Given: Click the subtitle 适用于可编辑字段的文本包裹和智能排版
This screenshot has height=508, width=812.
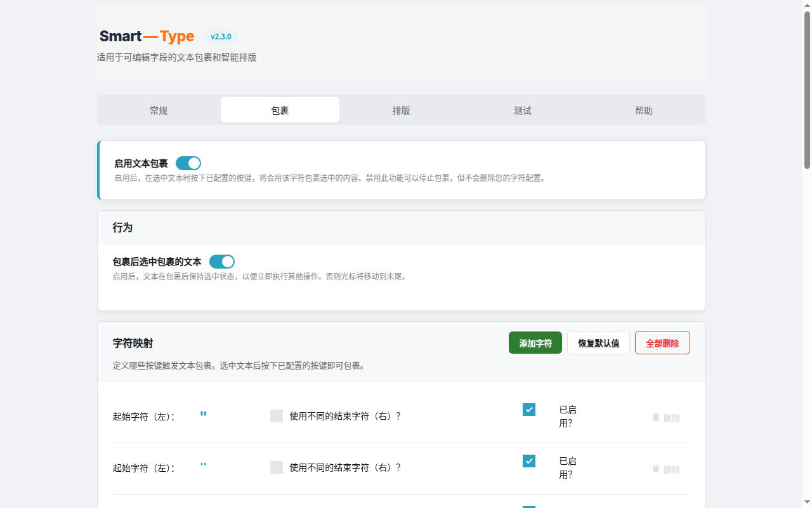Looking at the screenshot, I should point(177,57).
